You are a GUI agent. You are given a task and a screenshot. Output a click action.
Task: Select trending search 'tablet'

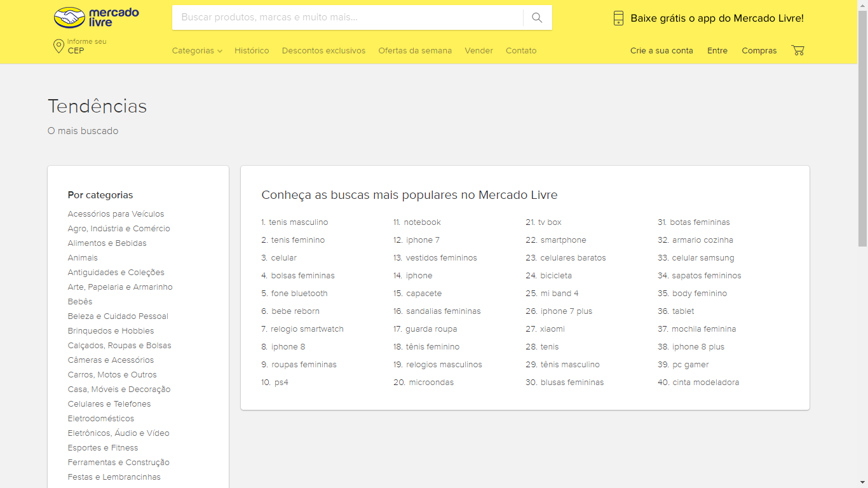pos(684,311)
